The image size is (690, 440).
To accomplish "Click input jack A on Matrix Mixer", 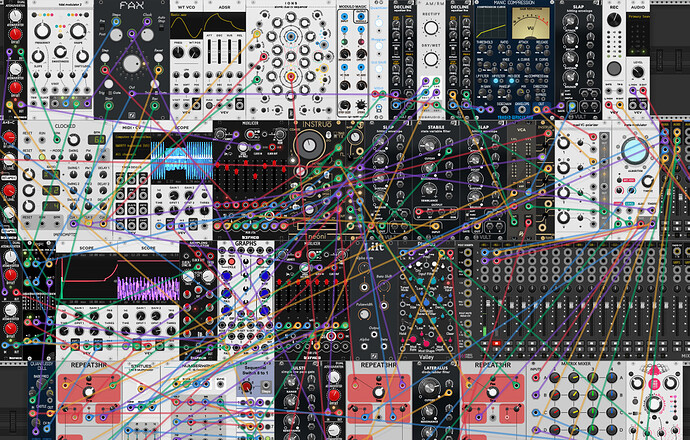I will point(536,378).
